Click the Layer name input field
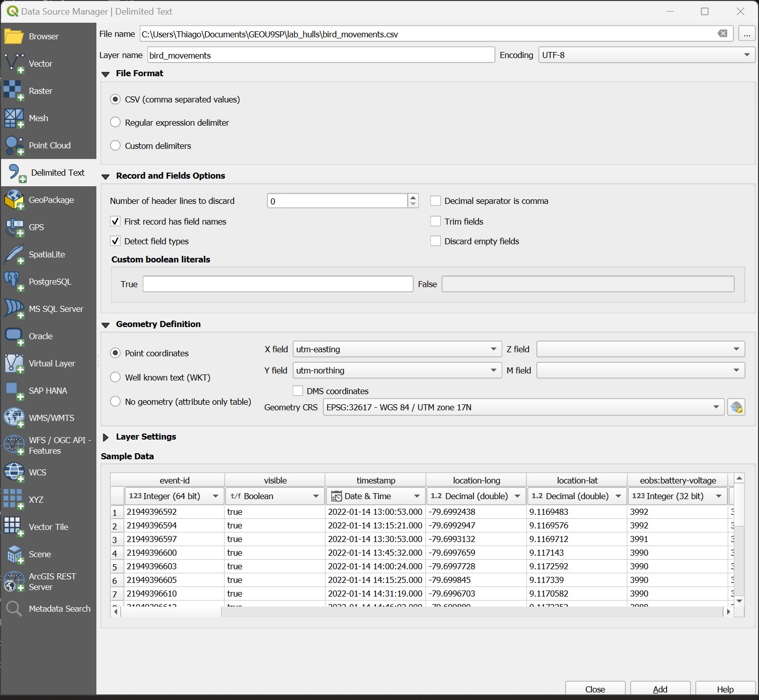 click(321, 55)
